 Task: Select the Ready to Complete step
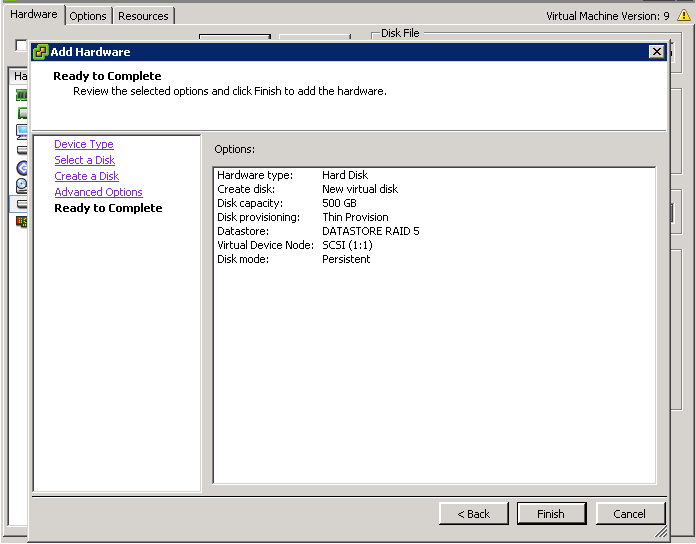[x=108, y=208]
